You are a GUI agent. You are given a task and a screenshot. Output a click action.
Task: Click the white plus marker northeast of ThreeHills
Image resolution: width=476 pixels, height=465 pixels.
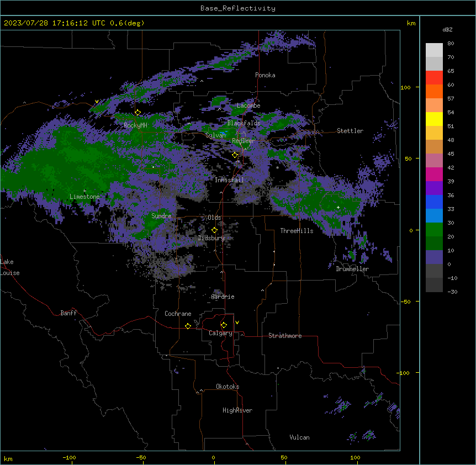click(x=338, y=207)
